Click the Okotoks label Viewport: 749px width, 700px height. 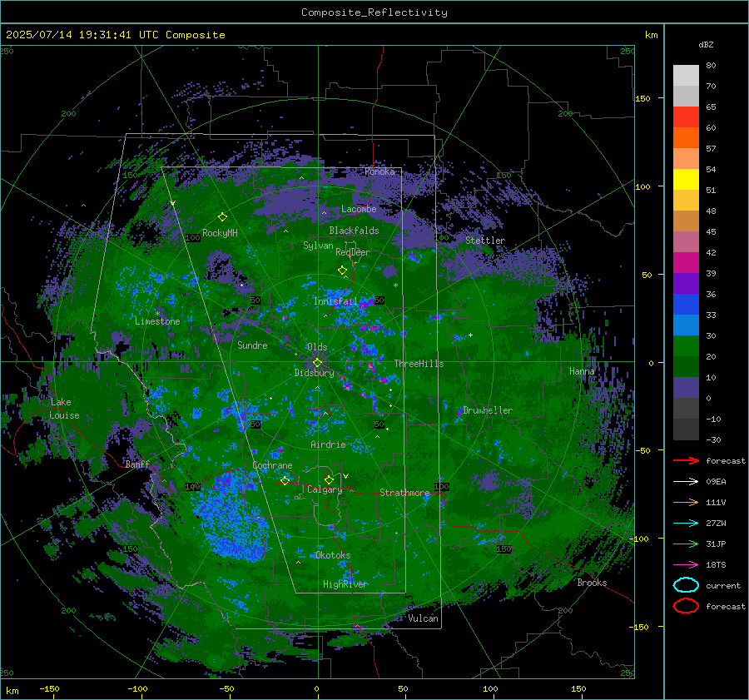tap(333, 556)
